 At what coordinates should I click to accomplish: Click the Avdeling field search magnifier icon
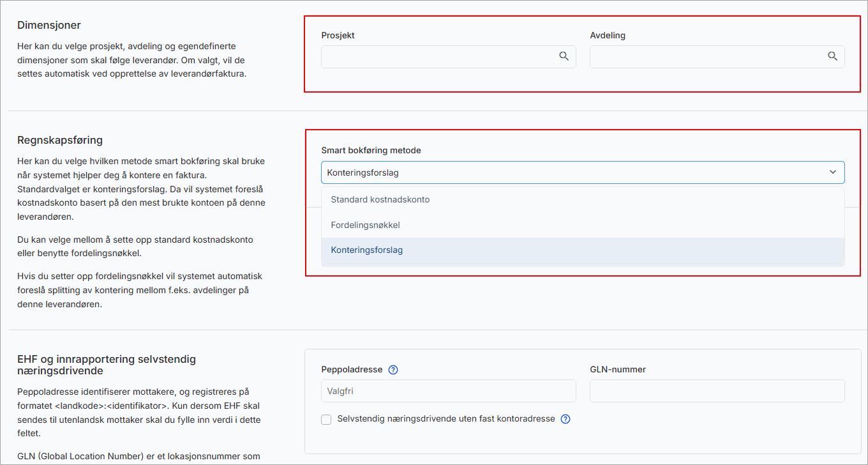click(832, 57)
